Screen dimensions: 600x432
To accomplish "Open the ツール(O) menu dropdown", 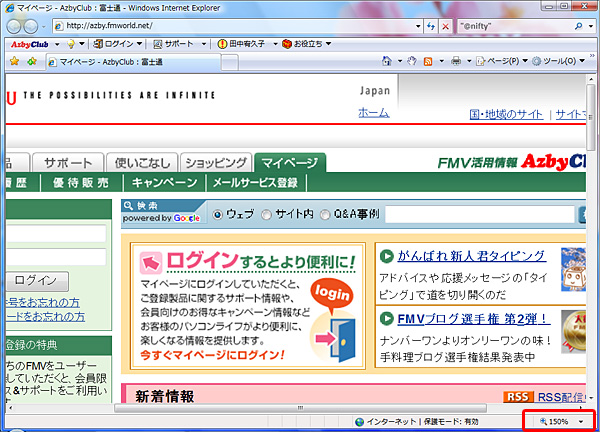I will point(582,60).
